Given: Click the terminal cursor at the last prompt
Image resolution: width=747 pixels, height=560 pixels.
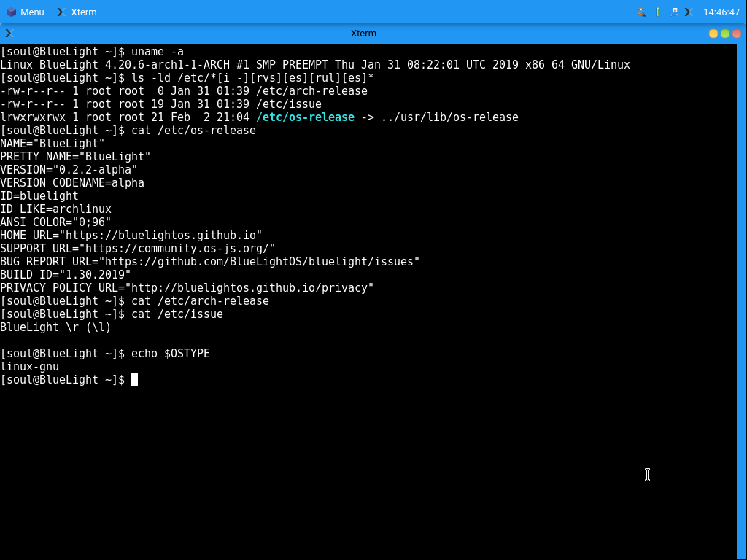Looking at the screenshot, I should coord(134,379).
